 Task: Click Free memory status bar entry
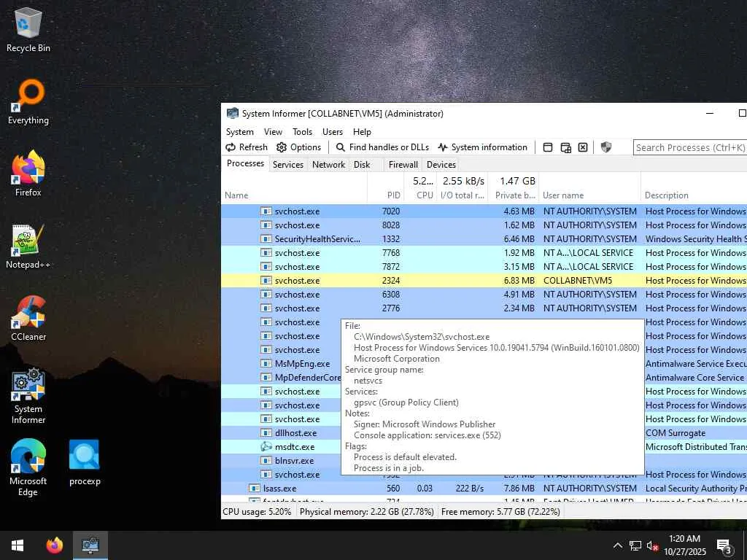pyautogui.click(x=500, y=512)
